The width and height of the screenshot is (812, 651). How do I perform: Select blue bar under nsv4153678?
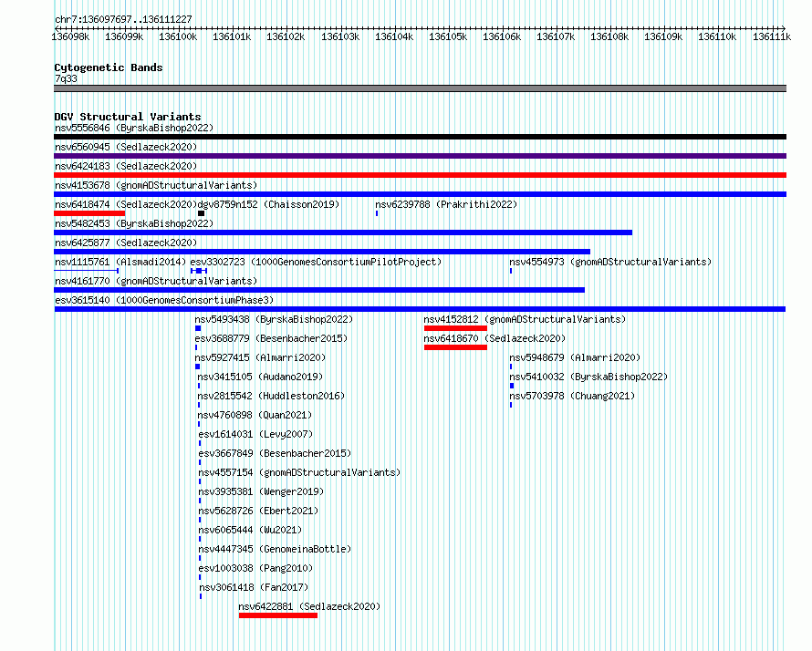click(420, 194)
